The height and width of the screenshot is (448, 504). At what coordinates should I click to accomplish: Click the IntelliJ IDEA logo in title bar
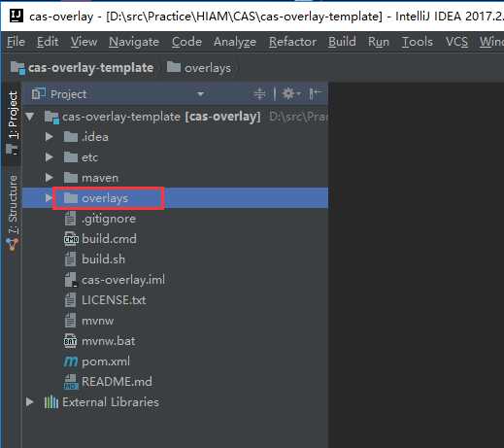(16, 16)
